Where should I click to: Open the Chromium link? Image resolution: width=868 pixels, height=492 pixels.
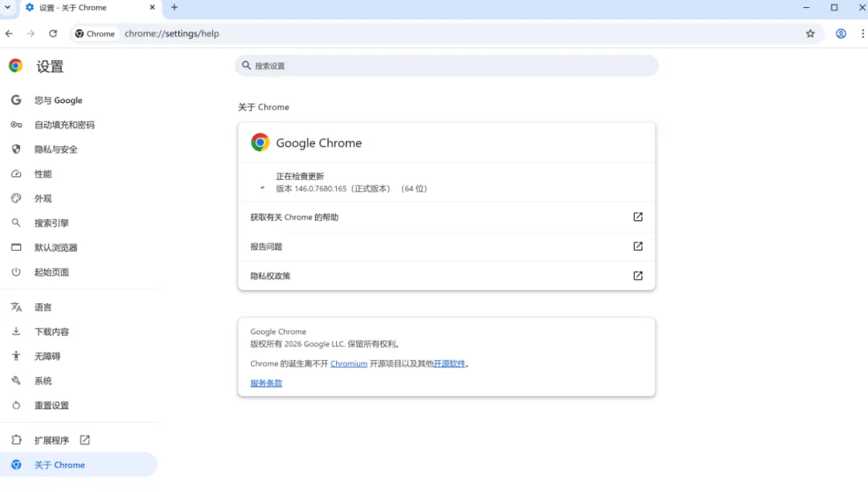coord(349,363)
